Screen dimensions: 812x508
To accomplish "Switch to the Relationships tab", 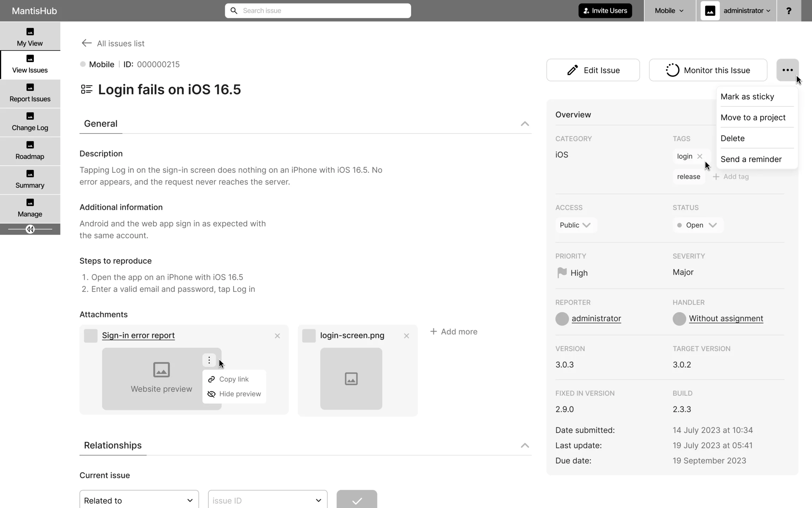I will pos(113,445).
